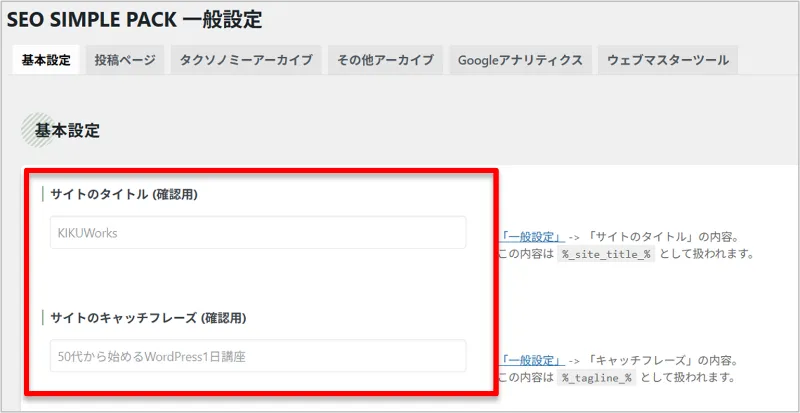800x413 pixels.
Task: Select the タクソノミーアーカイブ tab
Action: coord(246,60)
